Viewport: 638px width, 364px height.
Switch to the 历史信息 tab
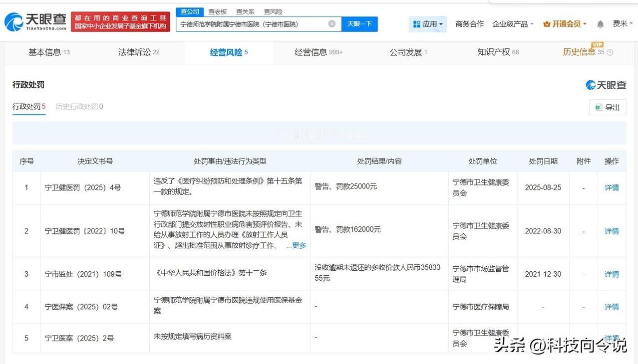point(583,52)
